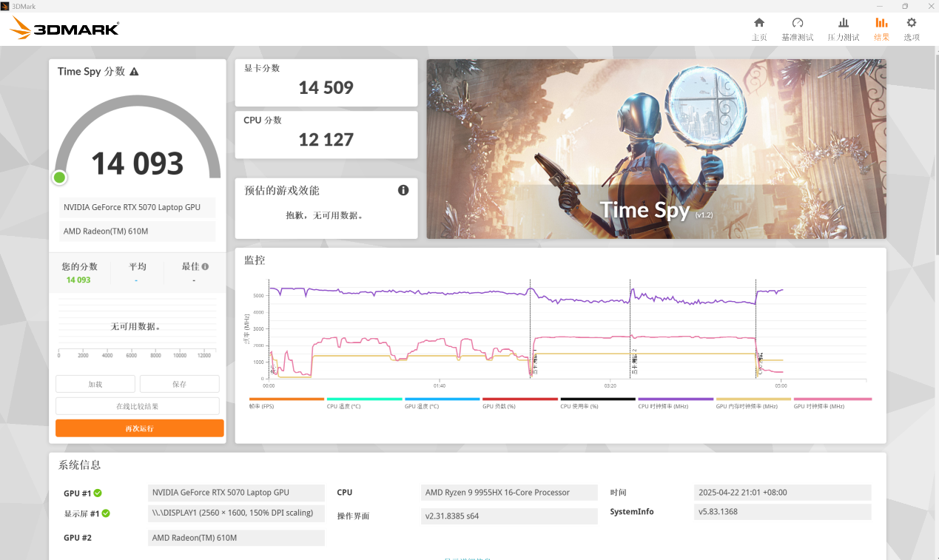939x560 pixels.
Task: Select the 基准测试 benchmark icon
Action: 798,28
